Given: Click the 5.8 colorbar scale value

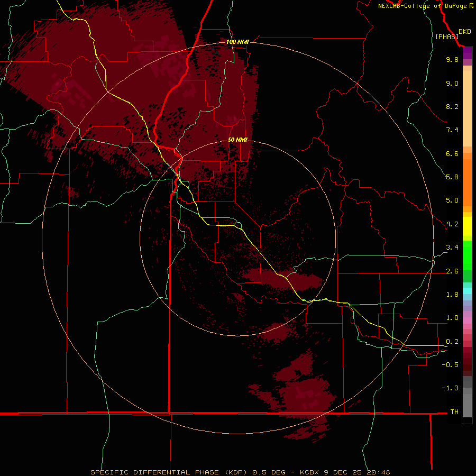Looking at the screenshot, I should point(452,177).
